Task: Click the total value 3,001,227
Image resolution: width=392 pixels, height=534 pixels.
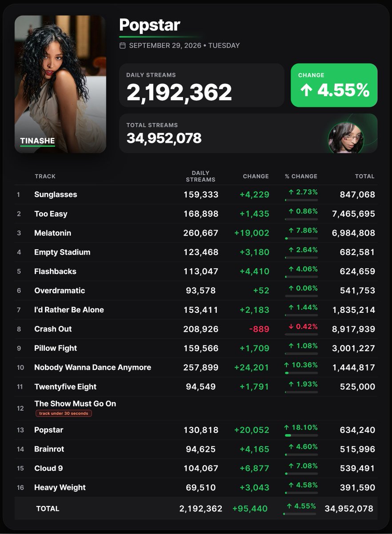Action: pyautogui.click(x=354, y=348)
